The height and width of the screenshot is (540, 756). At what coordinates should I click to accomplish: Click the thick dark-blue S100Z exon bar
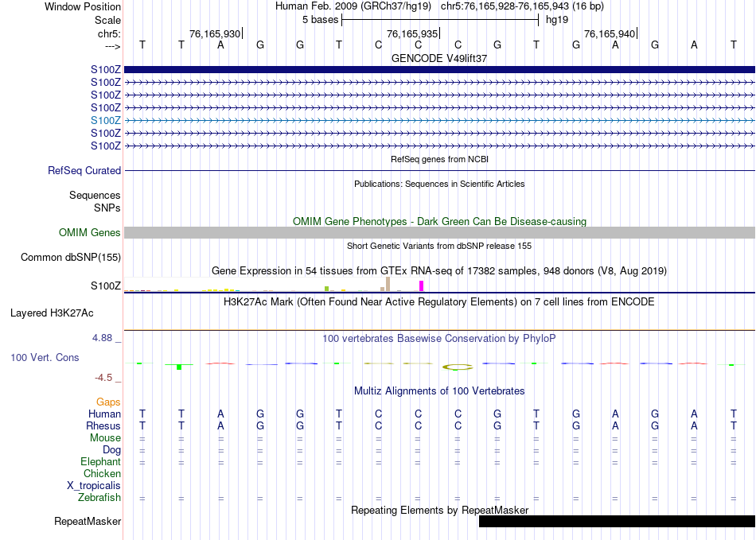(x=439, y=70)
